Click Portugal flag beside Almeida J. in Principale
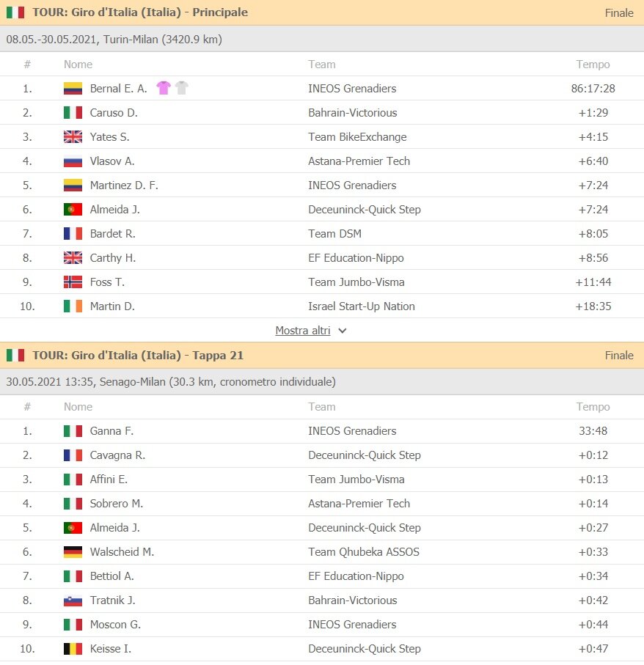The height and width of the screenshot is (665, 644). (73, 210)
